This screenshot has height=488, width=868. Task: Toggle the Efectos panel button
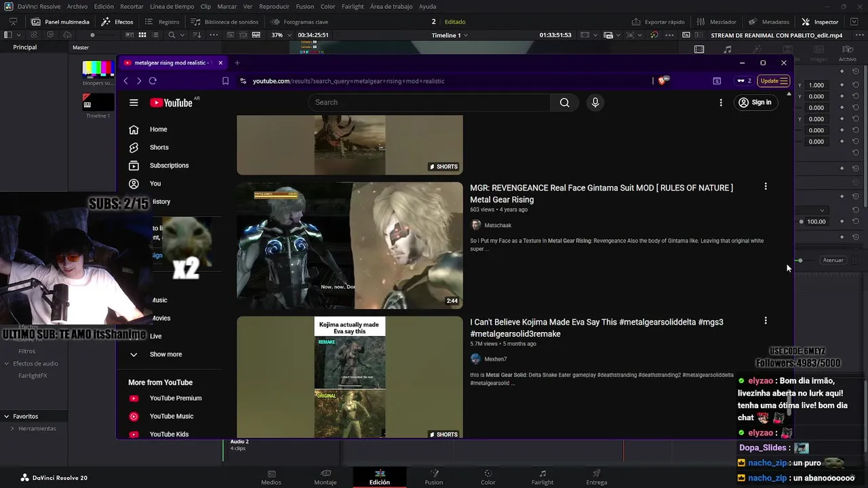(x=117, y=22)
